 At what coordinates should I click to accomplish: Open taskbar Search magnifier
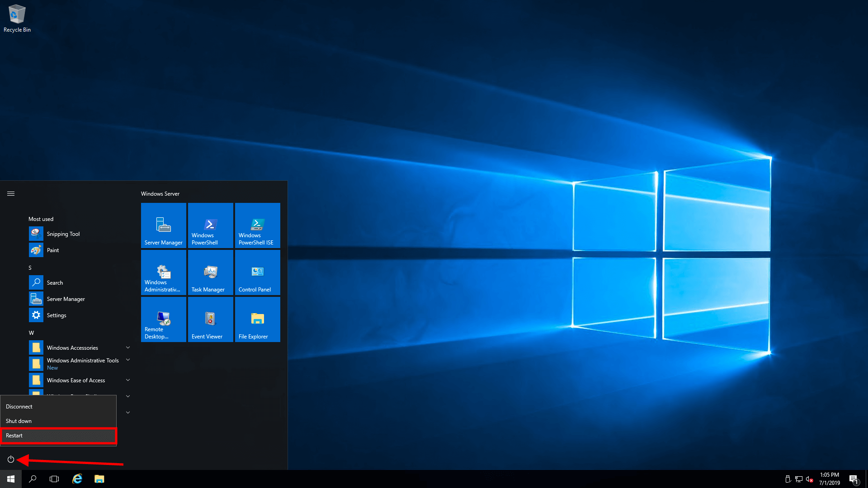click(x=33, y=479)
